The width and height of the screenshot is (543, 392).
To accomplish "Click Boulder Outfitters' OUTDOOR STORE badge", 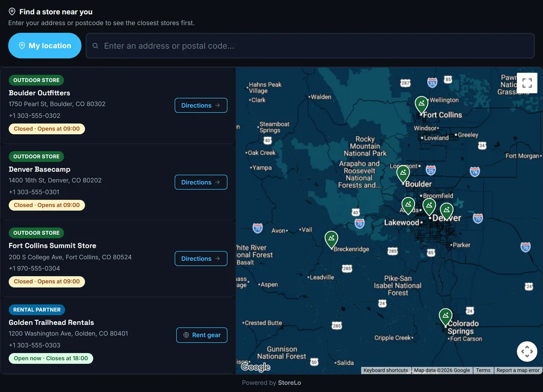I will 36,80.
